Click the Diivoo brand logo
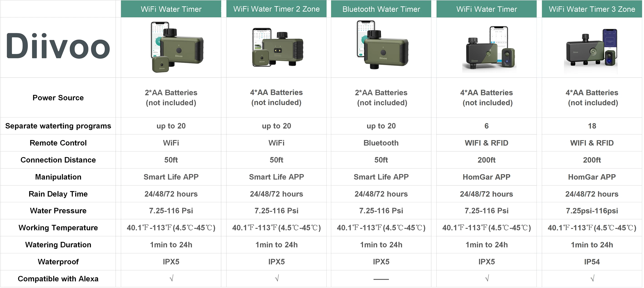The width and height of the screenshot is (644, 288). [x=58, y=46]
